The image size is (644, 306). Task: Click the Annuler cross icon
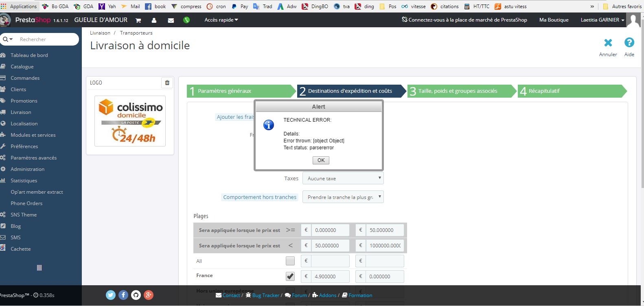[608, 43]
